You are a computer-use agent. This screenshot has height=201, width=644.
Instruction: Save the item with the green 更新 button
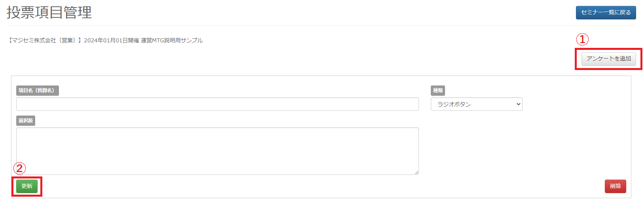[x=27, y=186]
